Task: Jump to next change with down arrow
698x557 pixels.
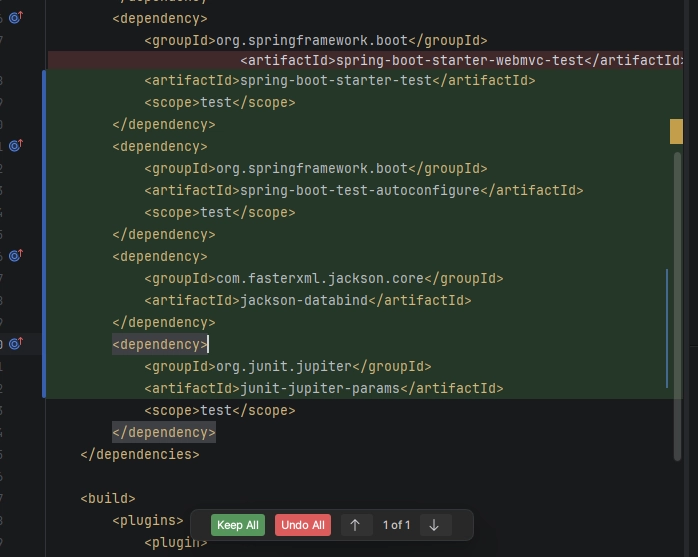Action: click(x=433, y=525)
